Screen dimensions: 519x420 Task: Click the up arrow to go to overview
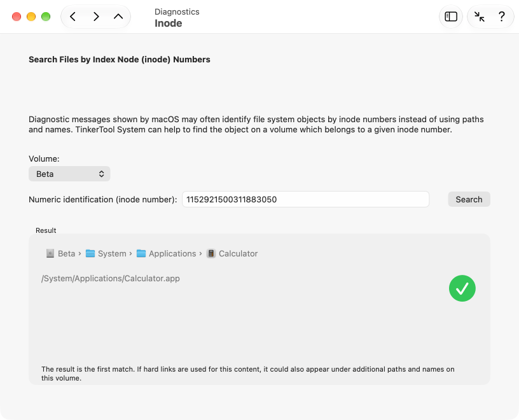118,17
